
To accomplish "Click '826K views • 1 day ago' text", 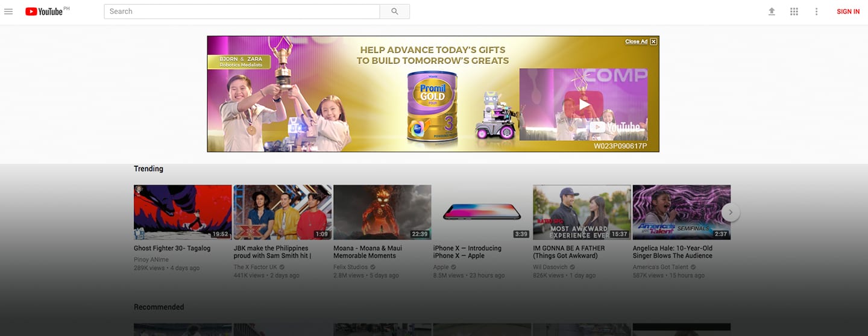I will [x=564, y=275].
